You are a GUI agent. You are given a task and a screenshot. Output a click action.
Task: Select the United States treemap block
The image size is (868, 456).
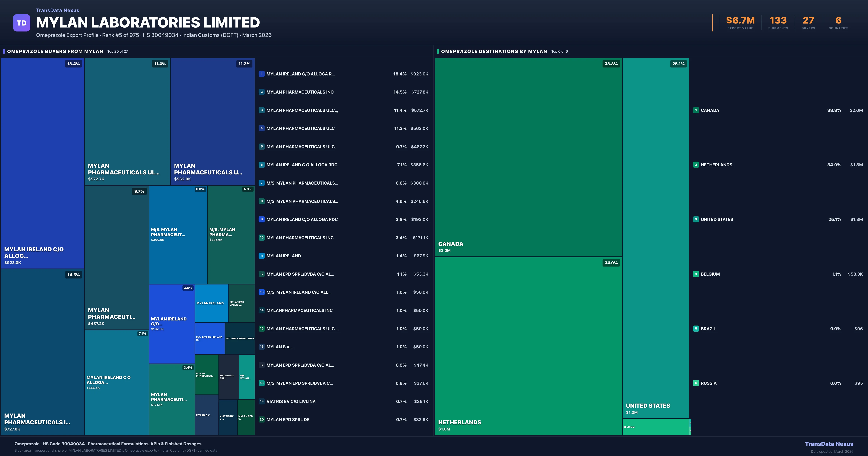coord(655,238)
